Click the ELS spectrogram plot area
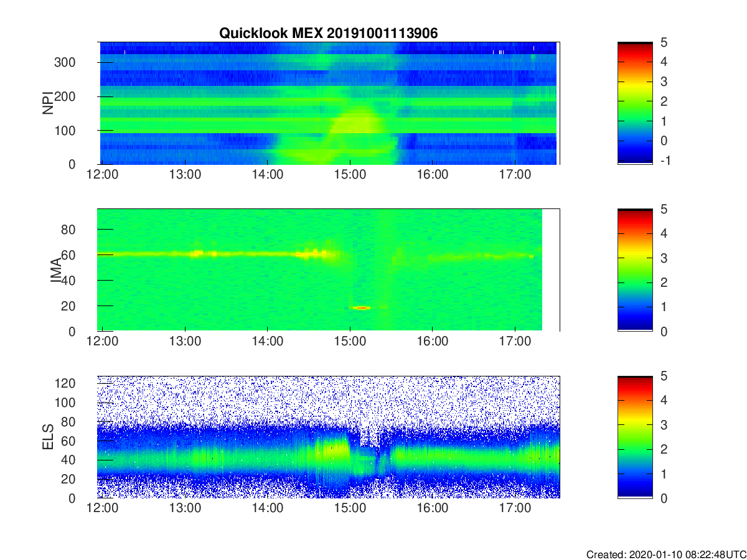Viewport: 747px width, 560px height. 329,437
